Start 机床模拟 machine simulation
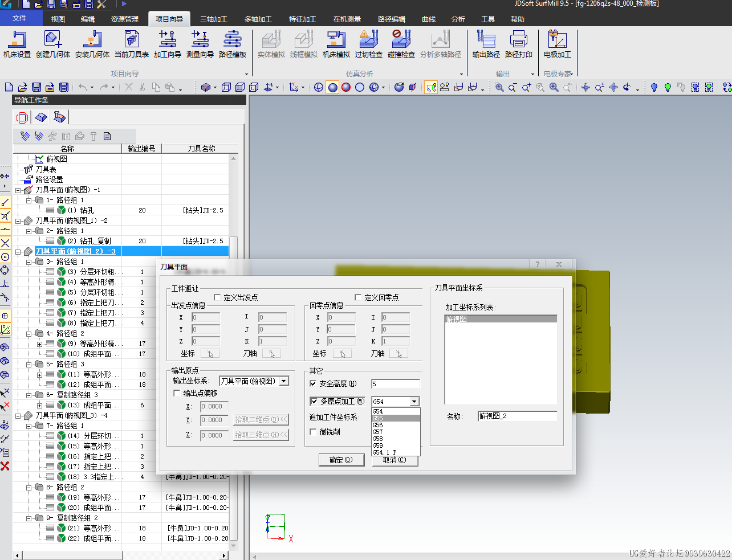Screen dimensions: 732x560 click(x=336, y=44)
